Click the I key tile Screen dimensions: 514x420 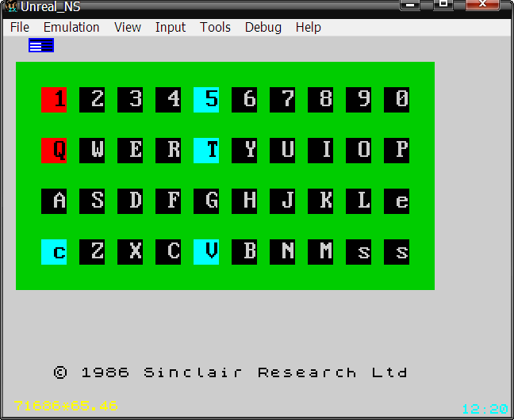coord(320,151)
